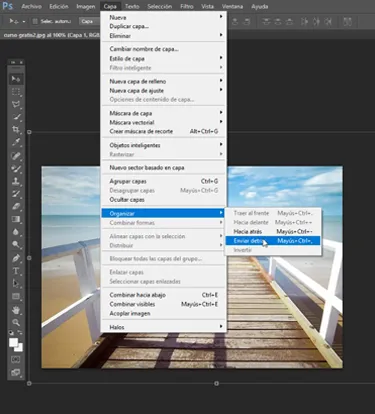Expand the Objetos inteligentes submenu

click(x=163, y=145)
